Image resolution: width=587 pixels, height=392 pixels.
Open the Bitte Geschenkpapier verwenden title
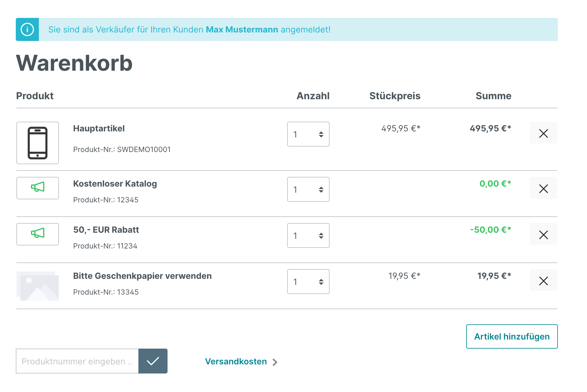coord(142,276)
